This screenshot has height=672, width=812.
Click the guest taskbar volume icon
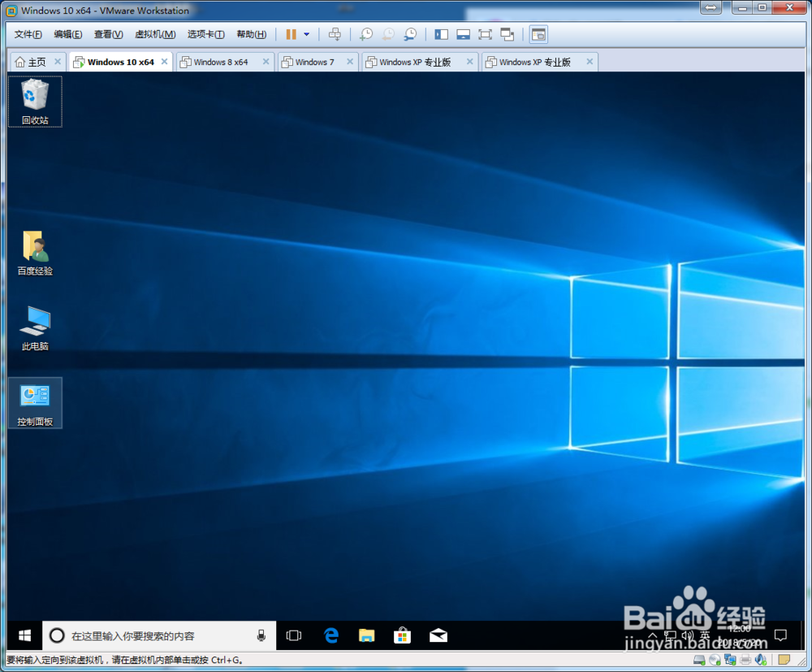point(688,635)
